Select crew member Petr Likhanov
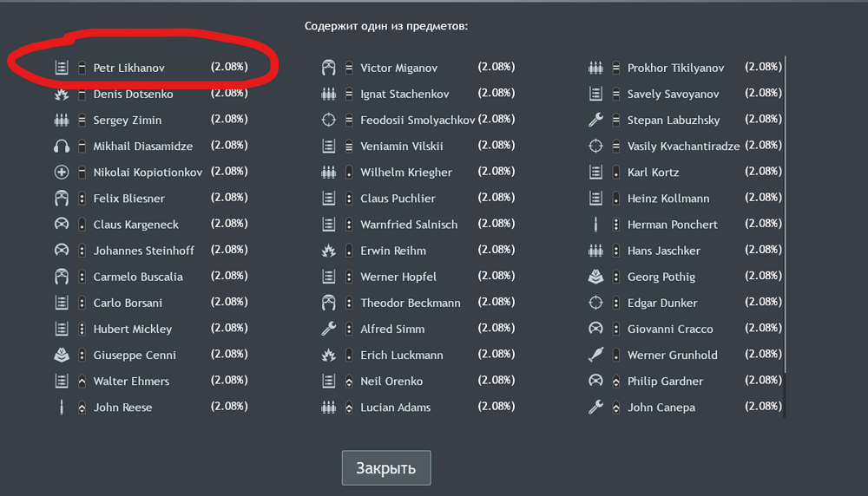 pos(128,68)
